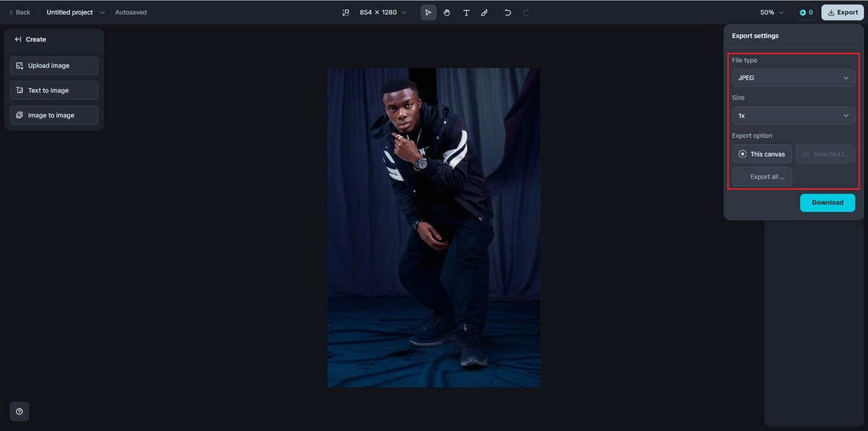868x431 pixels.
Task: Click the credits counter badge
Action: 806,12
